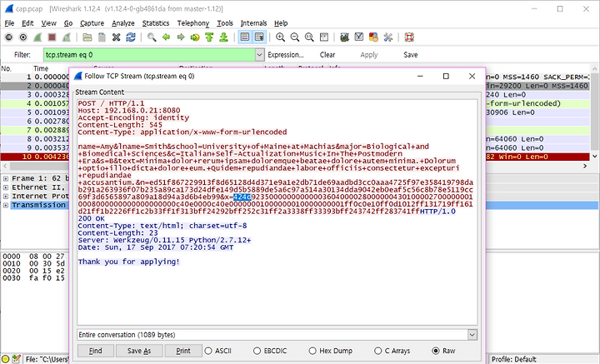Viewport: 600px width, 364px height.
Task: Open help lifebuoy icon
Action: [x=409, y=37]
